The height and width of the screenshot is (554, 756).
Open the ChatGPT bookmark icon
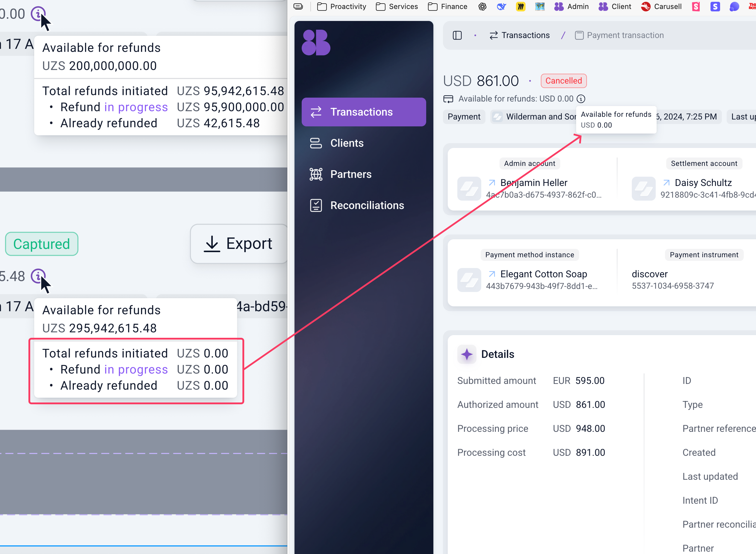pos(482,7)
